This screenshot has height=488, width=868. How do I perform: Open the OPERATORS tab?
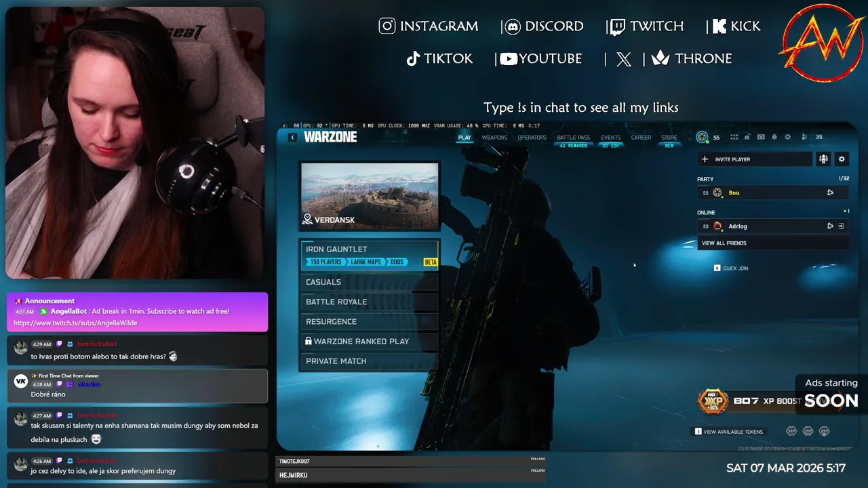click(532, 138)
